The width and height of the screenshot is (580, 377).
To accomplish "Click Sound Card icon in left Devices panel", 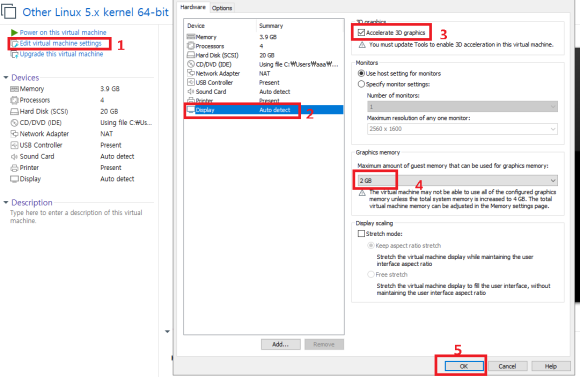I will click(x=14, y=156).
